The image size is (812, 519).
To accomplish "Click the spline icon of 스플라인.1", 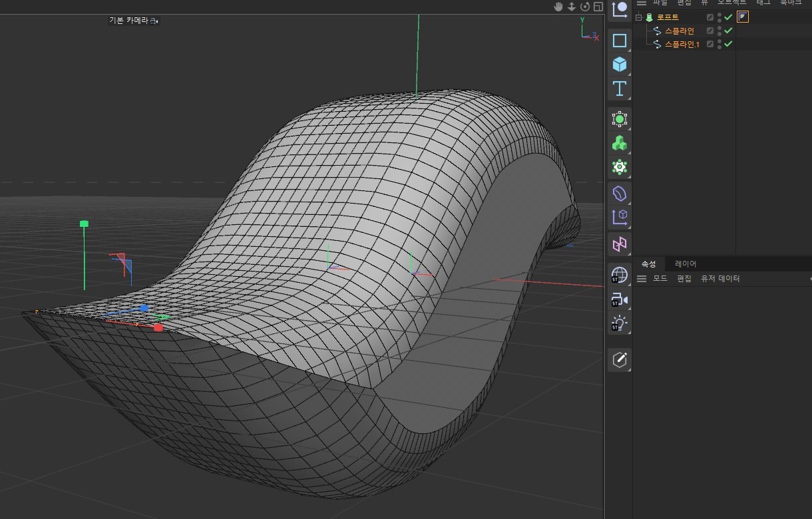I will [658, 44].
